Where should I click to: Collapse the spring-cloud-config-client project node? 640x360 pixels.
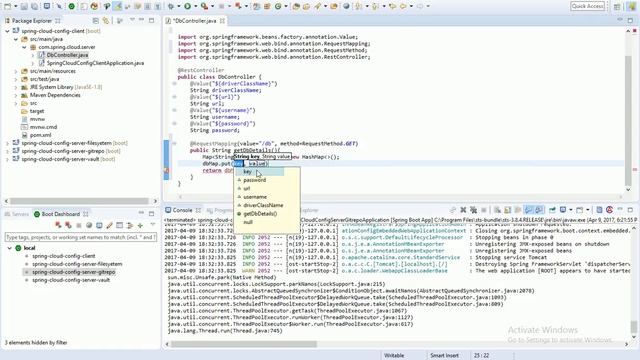pyautogui.click(x=7, y=31)
